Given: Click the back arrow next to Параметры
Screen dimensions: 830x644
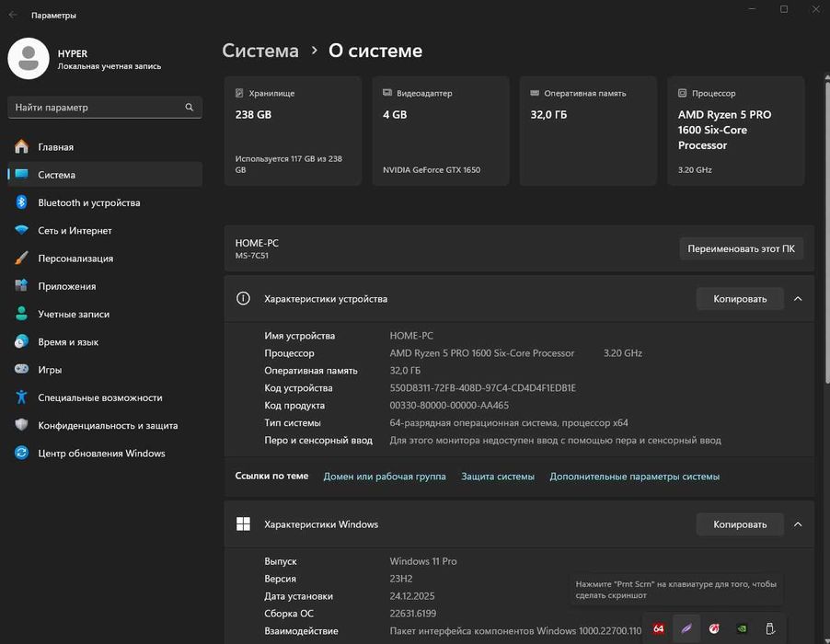Looking at the screenshot, I should click(x=13, y=15).
